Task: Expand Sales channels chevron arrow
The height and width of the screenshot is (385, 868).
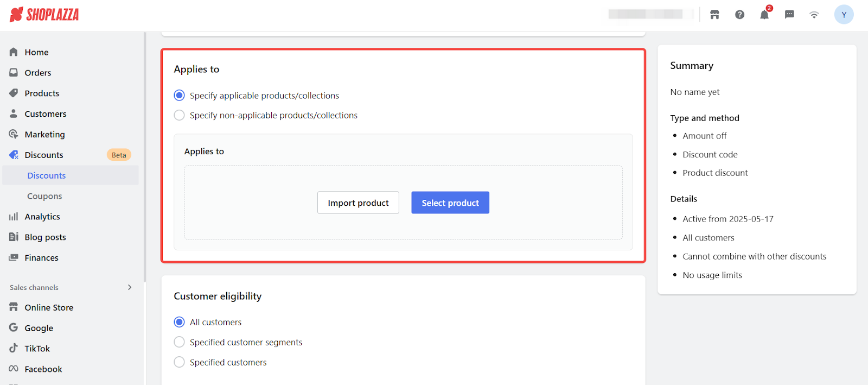Action: coord(130,287)
